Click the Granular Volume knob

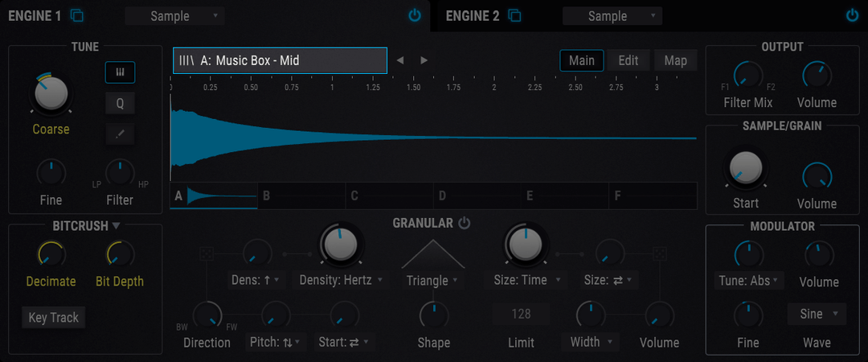(x=659, y=315)
